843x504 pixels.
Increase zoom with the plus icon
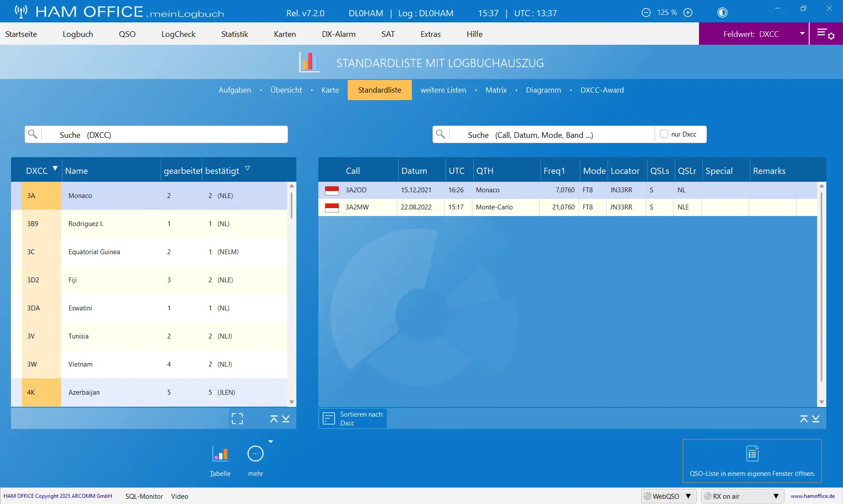(x=688, y=13)
